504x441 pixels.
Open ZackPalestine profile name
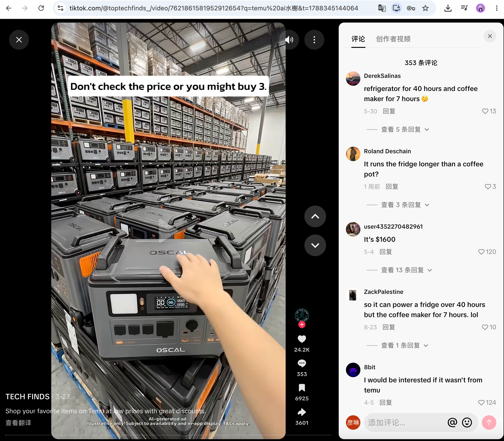coord(383,292)
